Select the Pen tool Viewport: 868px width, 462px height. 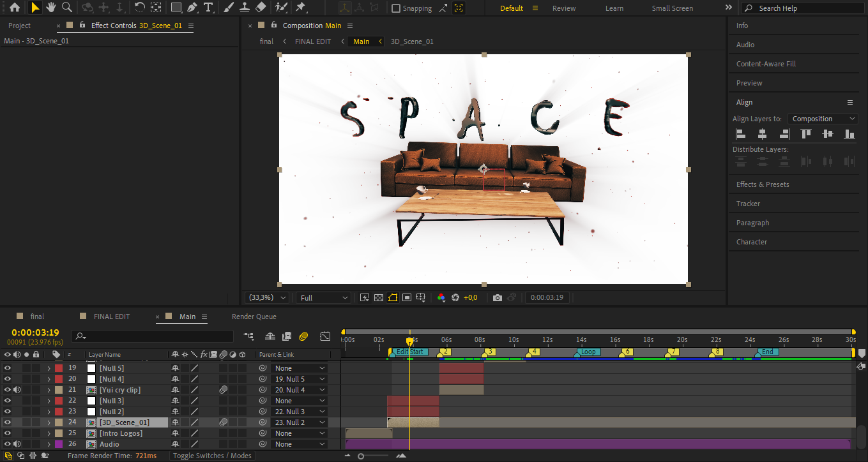[192, 8]
